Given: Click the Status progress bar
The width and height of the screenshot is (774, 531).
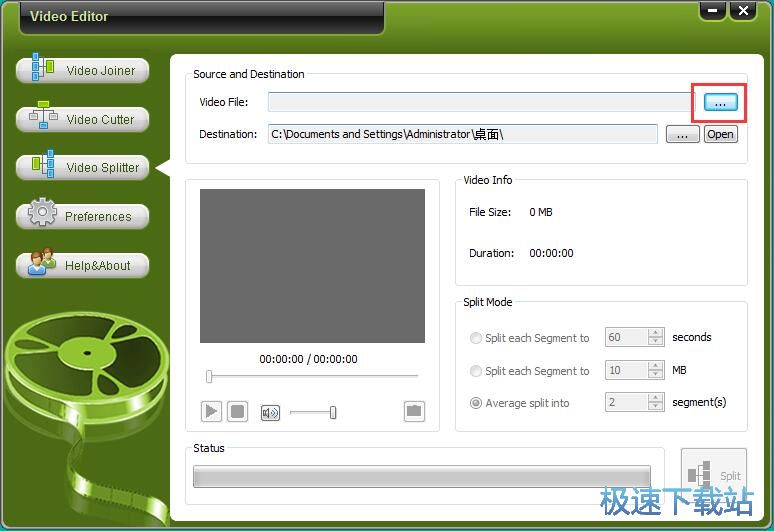Looking at the screenshot, I should click(x=422, y=476).
